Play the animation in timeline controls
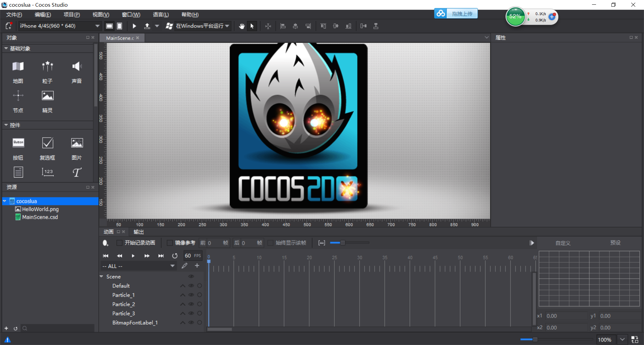 click(x=133, y=256)
